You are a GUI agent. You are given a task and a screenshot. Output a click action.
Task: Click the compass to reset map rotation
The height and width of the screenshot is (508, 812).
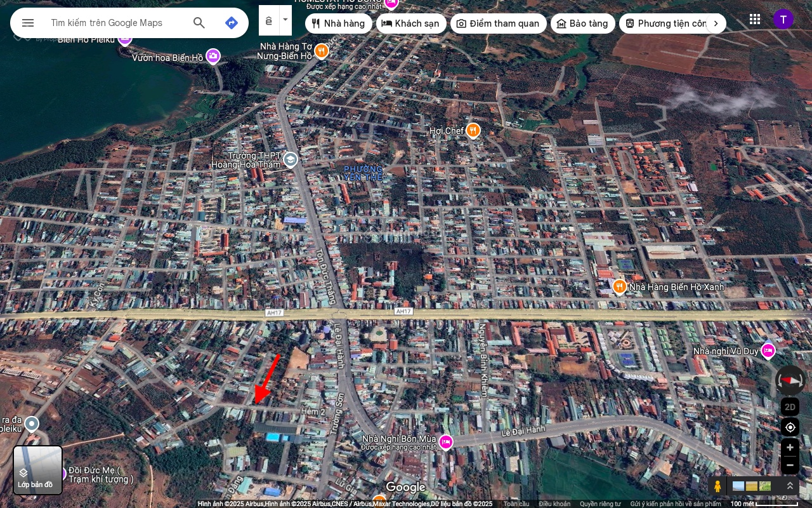(790, 380)
